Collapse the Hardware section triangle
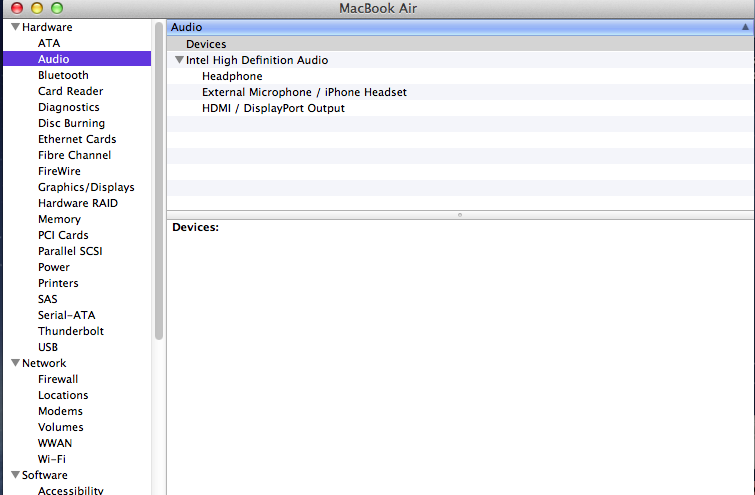Viewport: 755px width, 495px height. click(15, 27)
